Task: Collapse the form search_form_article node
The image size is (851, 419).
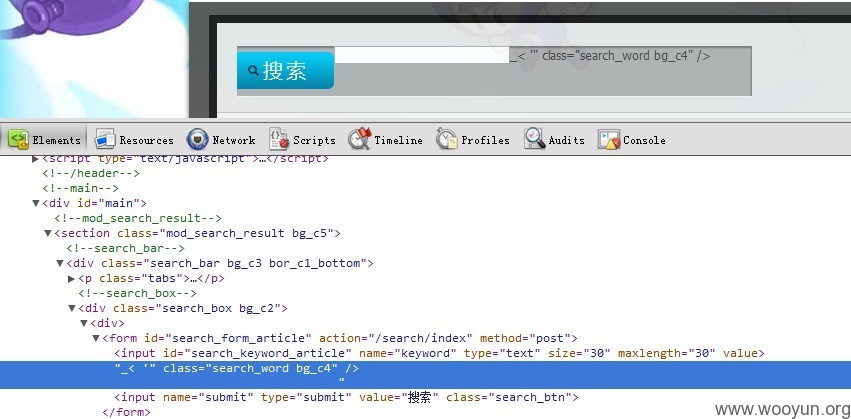Action: coord(96,338)
